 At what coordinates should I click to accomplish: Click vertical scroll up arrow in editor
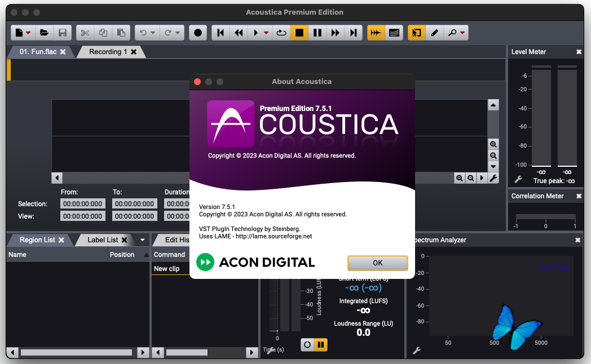tap(493, 105)
